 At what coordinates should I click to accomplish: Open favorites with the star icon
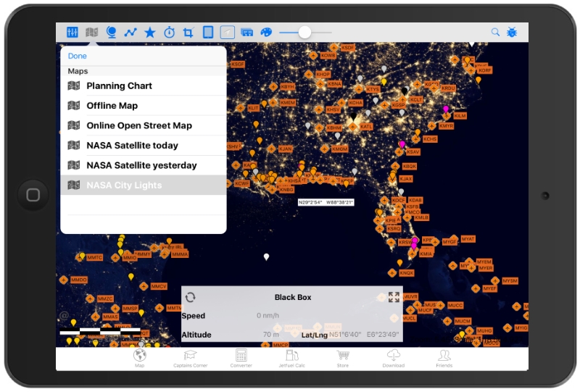[150, 33]
